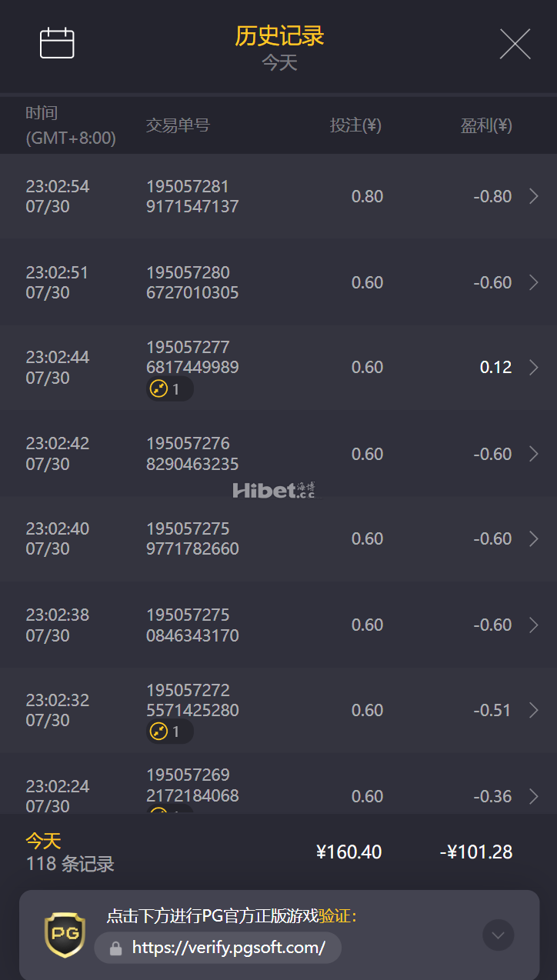This screenshot has height=980, width=557.
Task: Expand details arrow for 23:02:44 record
Action: click(x=534, y=368)
